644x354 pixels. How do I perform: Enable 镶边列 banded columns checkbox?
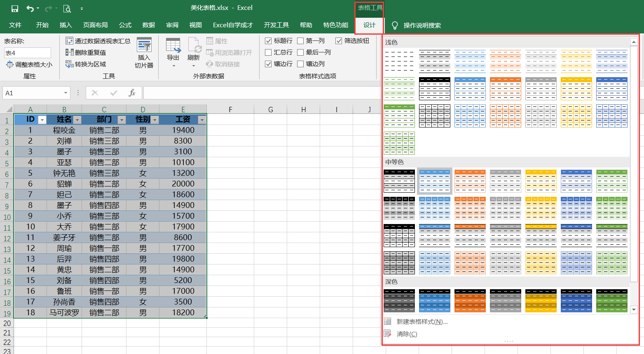pyautogui.click(x=300, y=64)
